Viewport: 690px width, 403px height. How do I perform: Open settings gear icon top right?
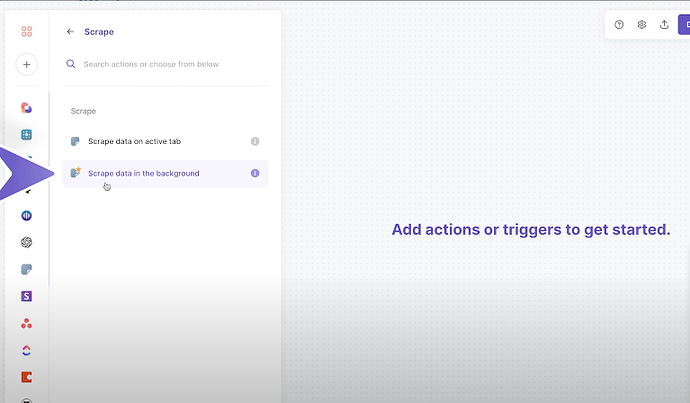pyautogui.click(x=642, y=25)
